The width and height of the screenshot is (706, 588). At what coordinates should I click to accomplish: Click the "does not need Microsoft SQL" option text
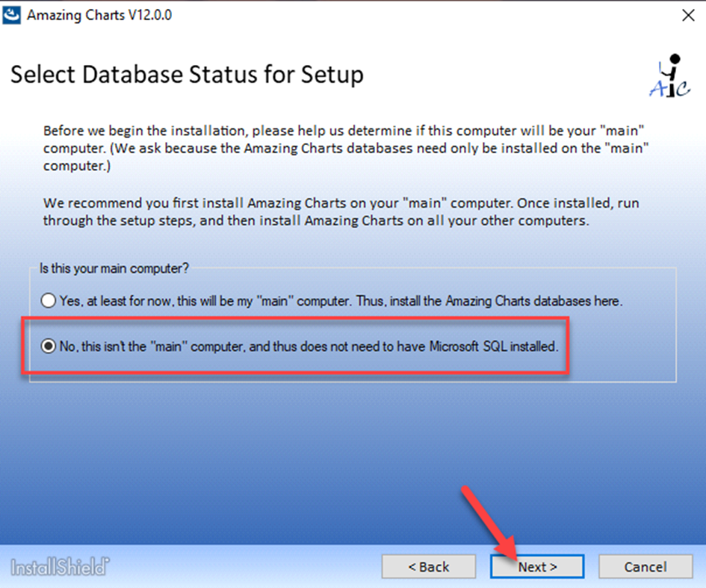pos(309,347)
